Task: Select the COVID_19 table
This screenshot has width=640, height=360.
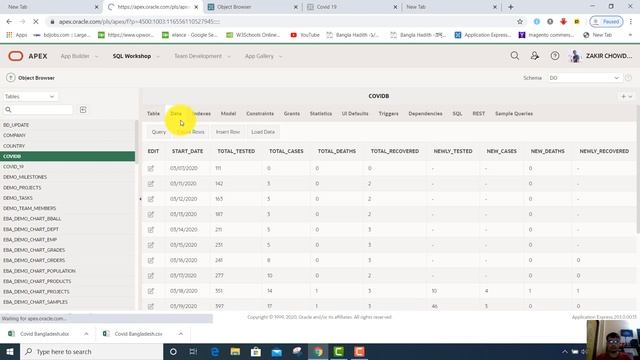Action: 67,167
